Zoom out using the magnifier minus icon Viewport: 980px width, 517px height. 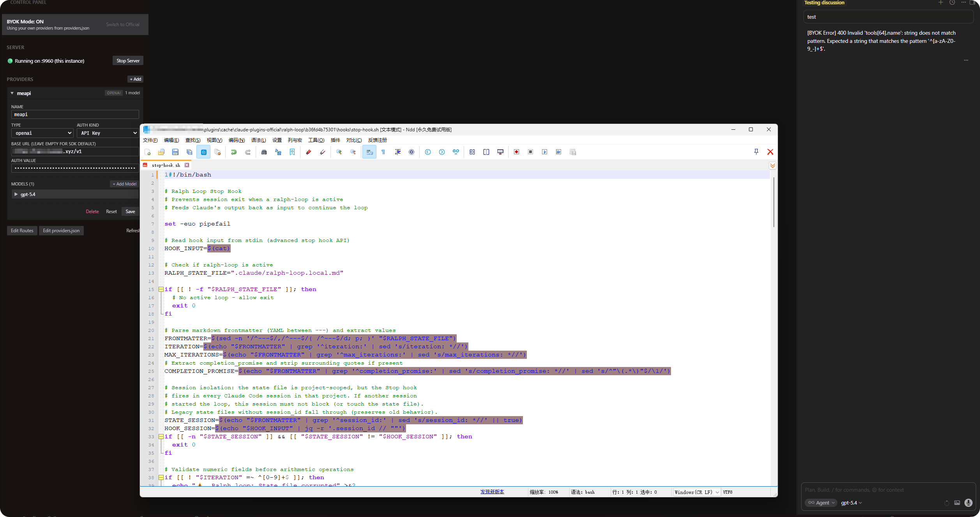coord(353,152)
